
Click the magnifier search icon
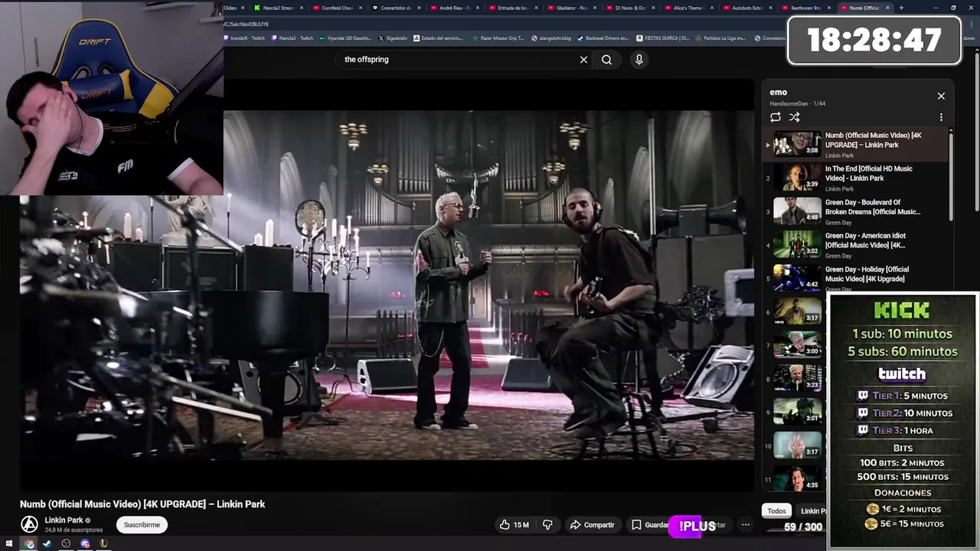click(606, 60)
